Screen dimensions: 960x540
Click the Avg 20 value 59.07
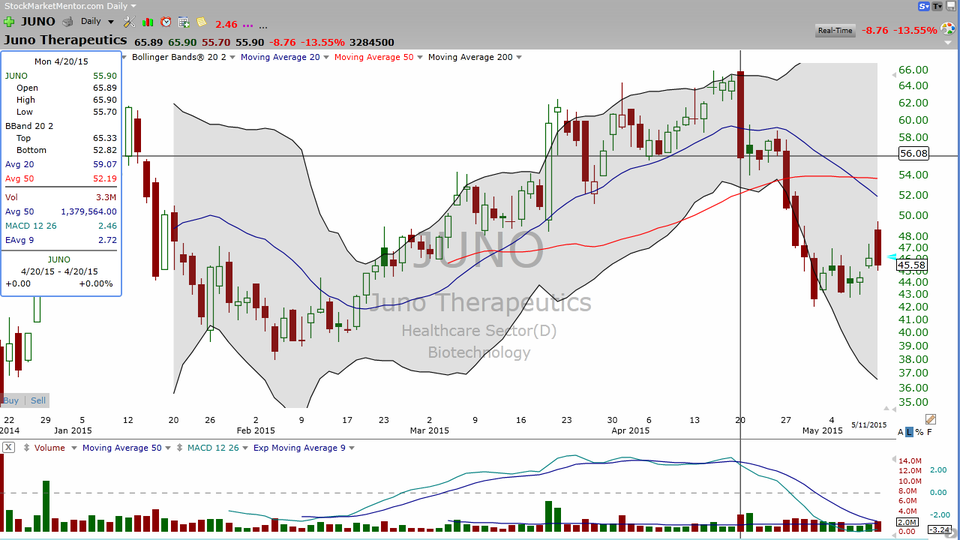click(x=105, y=164)
